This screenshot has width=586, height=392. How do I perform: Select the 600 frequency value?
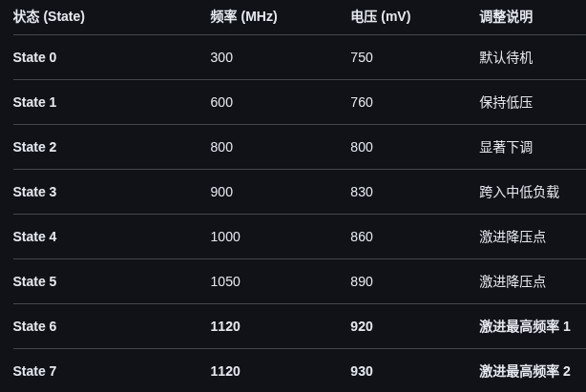(x=221, y=102)
